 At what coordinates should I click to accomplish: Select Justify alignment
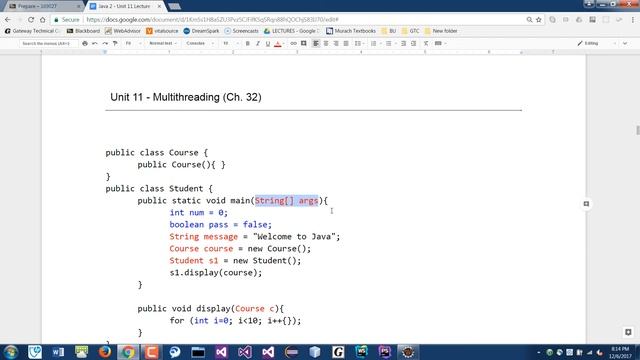coord(346,43)
